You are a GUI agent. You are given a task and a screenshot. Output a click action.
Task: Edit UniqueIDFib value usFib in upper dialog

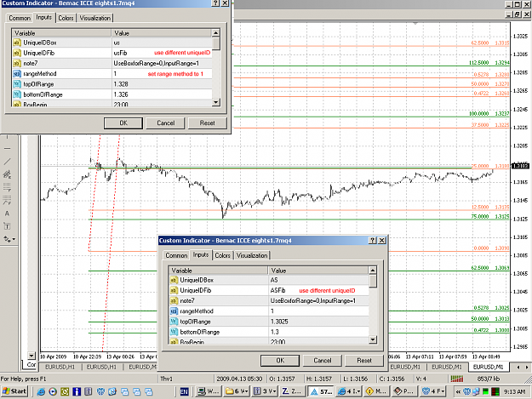pyautogui.click(x=163, y=53)
